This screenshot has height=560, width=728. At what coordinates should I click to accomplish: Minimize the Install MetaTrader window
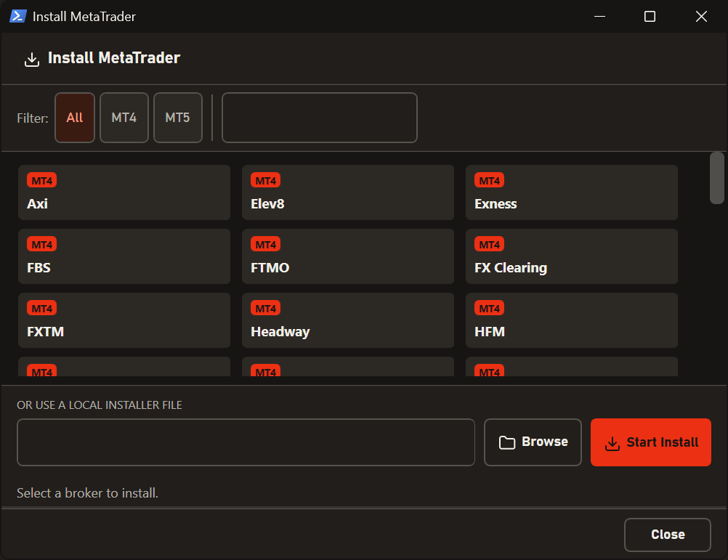600,16
